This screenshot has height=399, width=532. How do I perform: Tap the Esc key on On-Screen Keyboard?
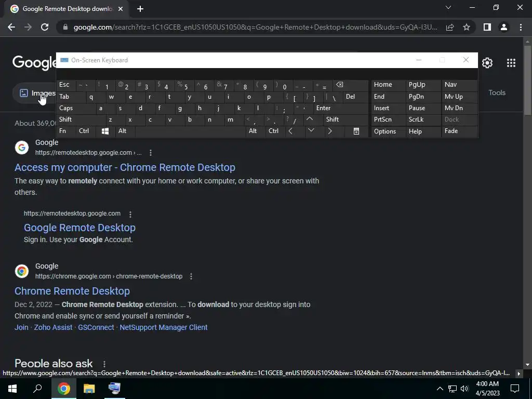[x=66, y=85]
